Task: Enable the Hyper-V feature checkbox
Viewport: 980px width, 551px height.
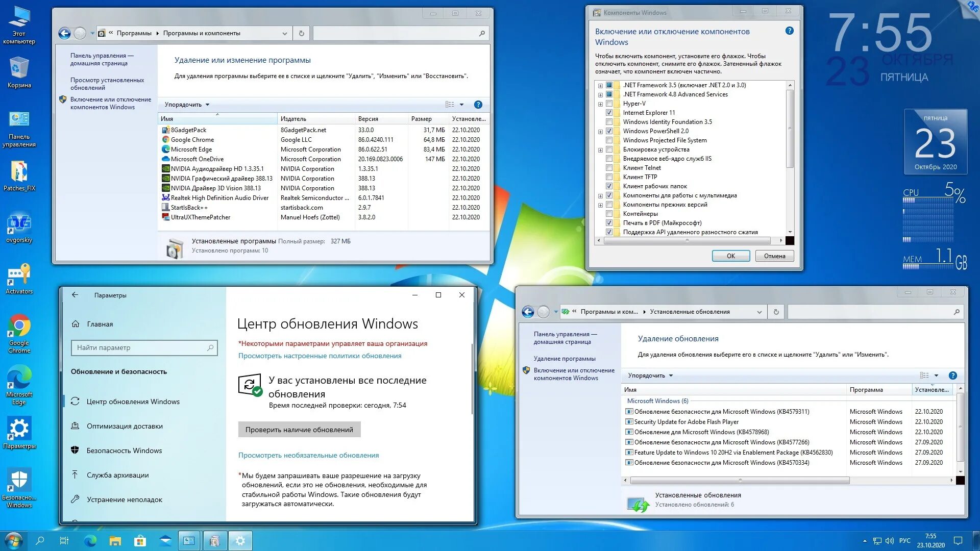Action: tap(609, 104)
